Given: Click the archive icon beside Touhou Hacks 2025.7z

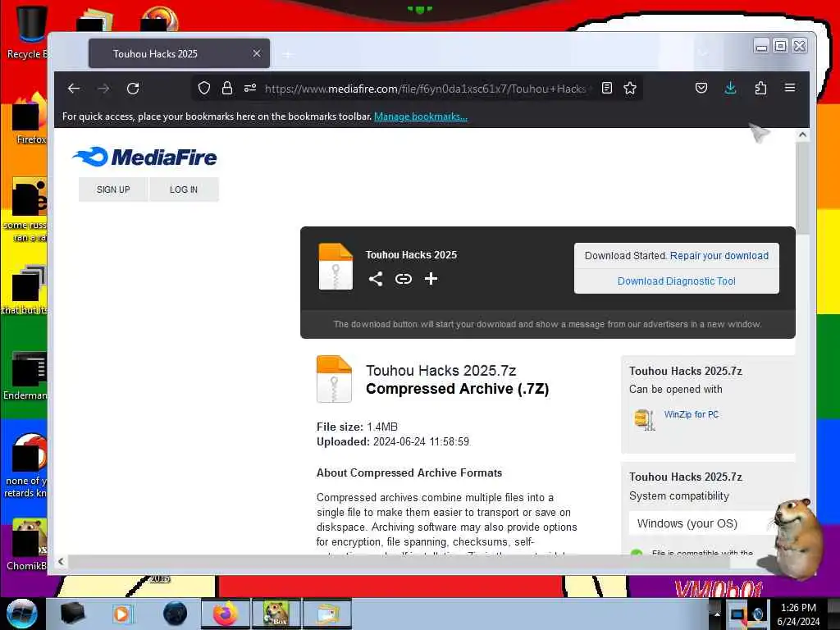Looking at the screenshot, I should [334, 379].
